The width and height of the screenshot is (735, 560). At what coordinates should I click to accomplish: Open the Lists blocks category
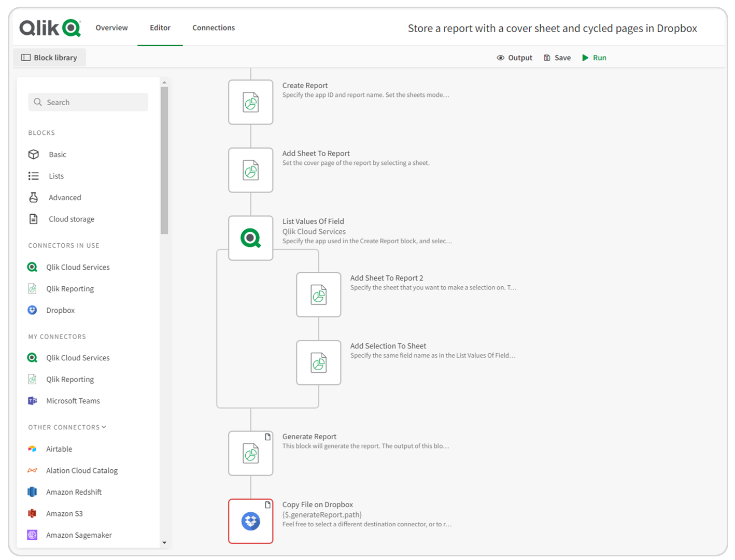46,176
